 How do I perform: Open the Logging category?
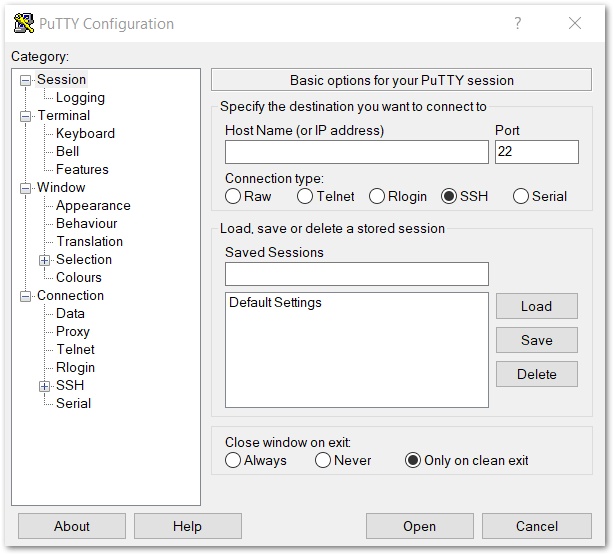(x=80, y=98)
